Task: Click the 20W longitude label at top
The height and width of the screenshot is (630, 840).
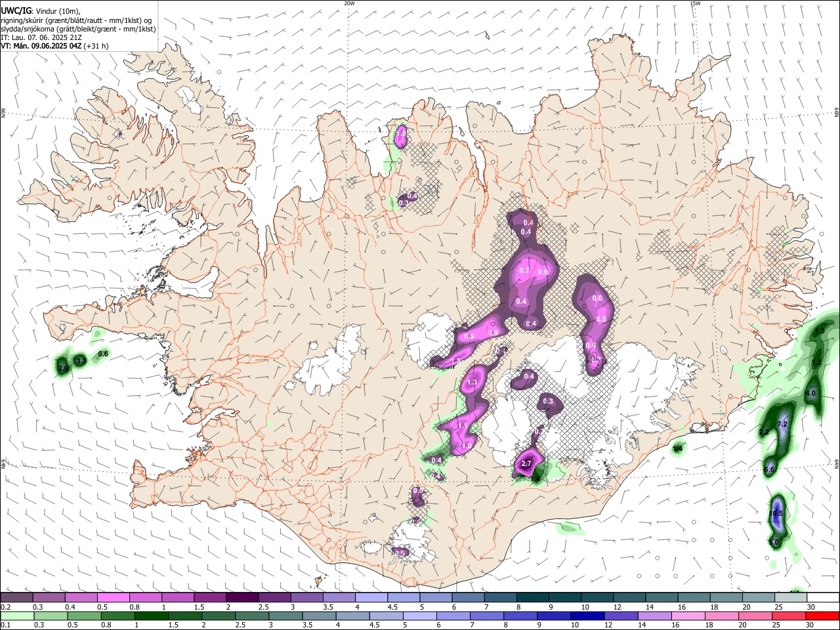Action: (x=349, y=3)
